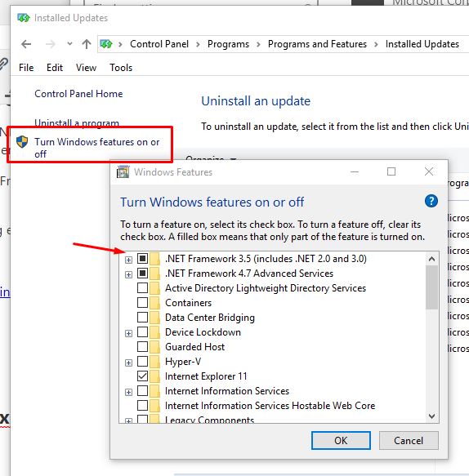Viewport: 469px width, 476px height.
Task: Click the shield icon beside Turn Windows features
Action: point(22,142)
